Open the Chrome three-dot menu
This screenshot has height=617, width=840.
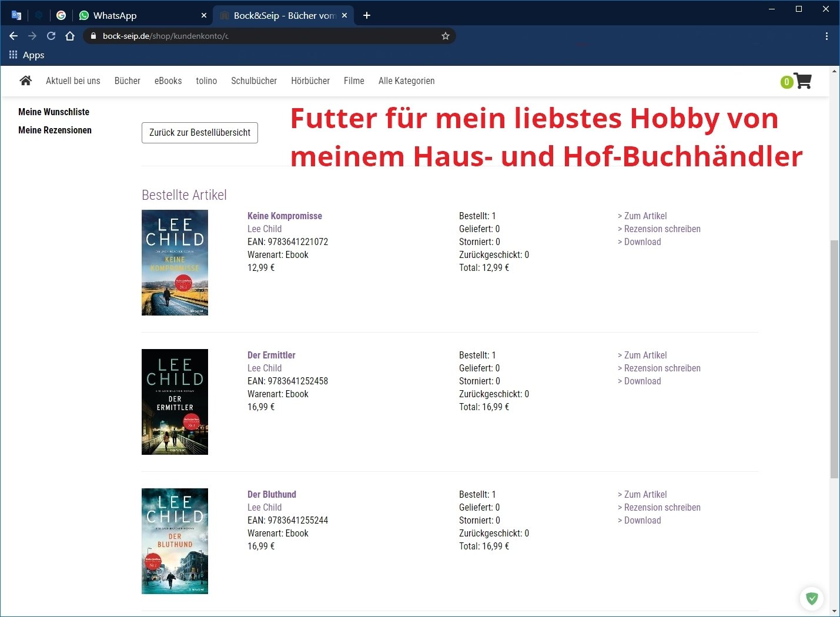[826, 36]
